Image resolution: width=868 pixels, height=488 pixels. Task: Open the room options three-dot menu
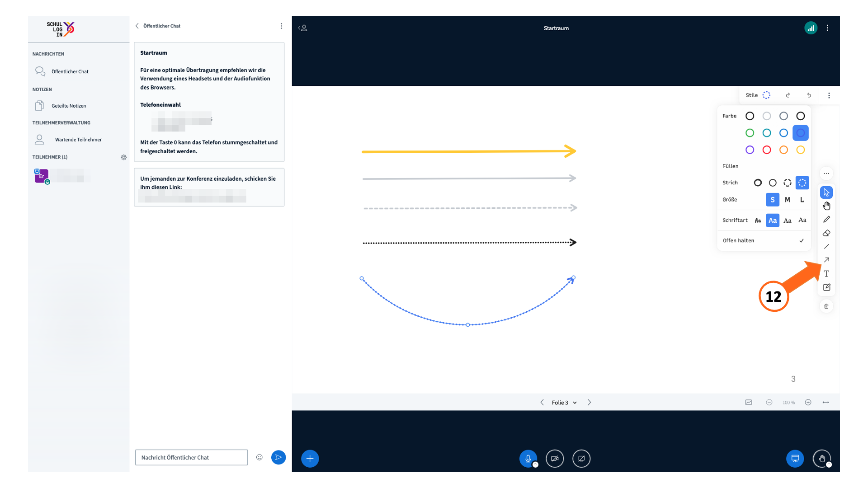[827, 28]
